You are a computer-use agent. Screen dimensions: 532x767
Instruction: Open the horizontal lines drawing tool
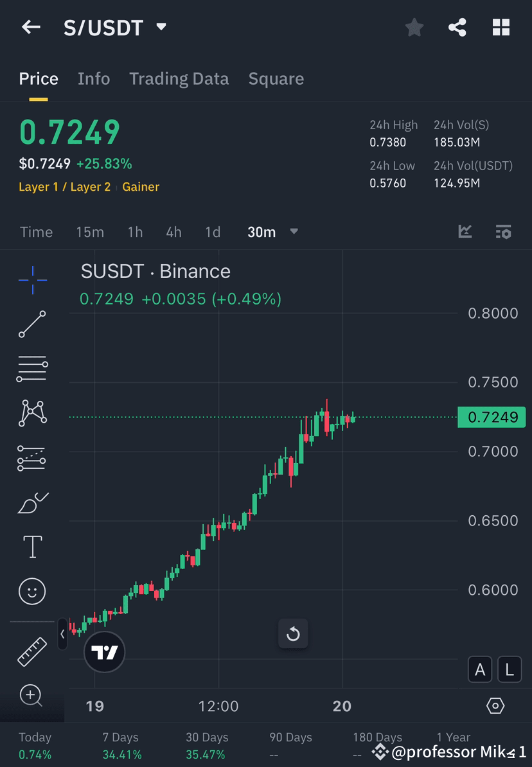[31, 369]
